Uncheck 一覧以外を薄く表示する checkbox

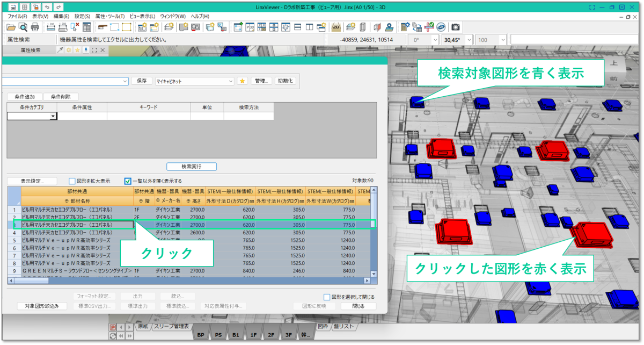pos(128,181)
